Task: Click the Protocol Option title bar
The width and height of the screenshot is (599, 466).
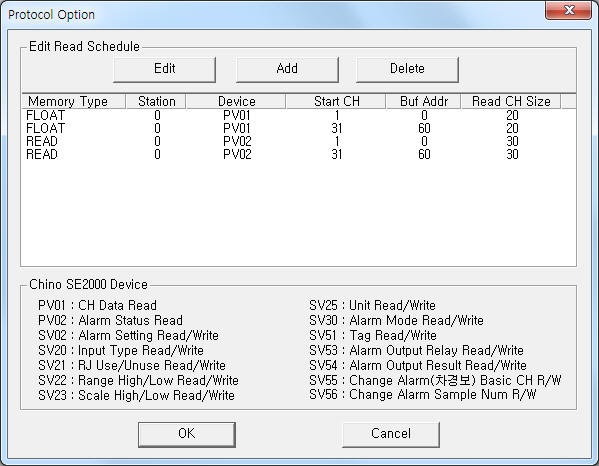Action: point(267,15)
